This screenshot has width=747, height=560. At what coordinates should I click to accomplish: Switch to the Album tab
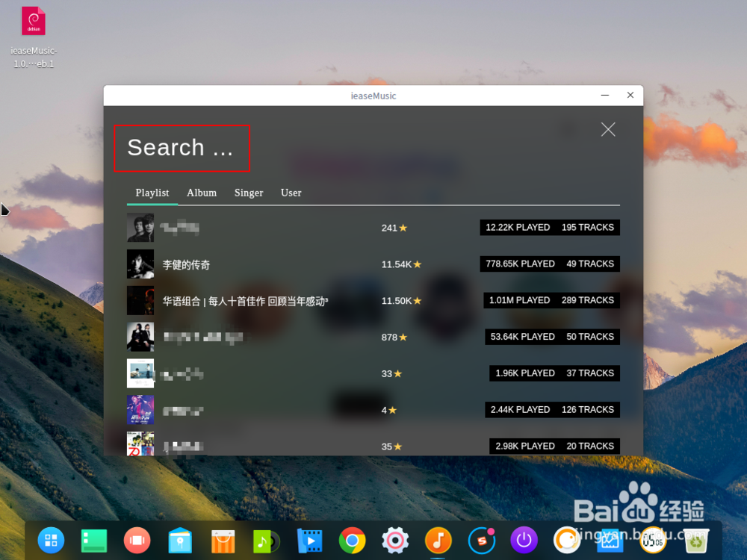(x=202, y=193)
